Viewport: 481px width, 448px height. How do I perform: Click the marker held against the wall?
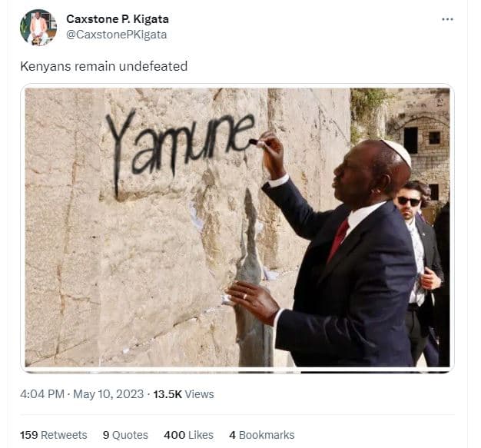click(255, 142)
